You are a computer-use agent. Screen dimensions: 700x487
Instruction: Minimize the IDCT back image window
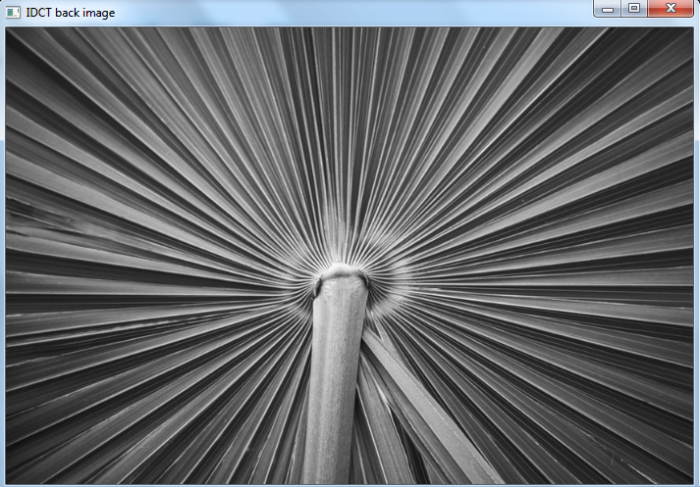tap(608, 8)
